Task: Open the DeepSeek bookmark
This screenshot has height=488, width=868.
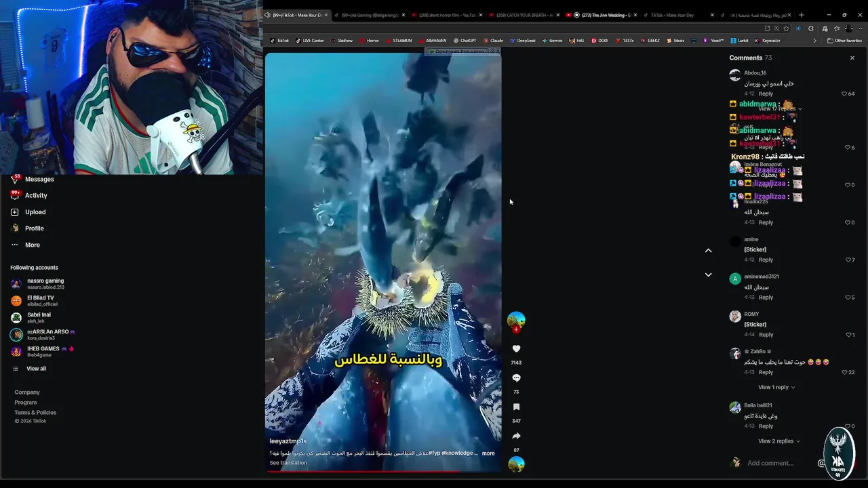Action: pyautogui.click(x=522, y=41)
